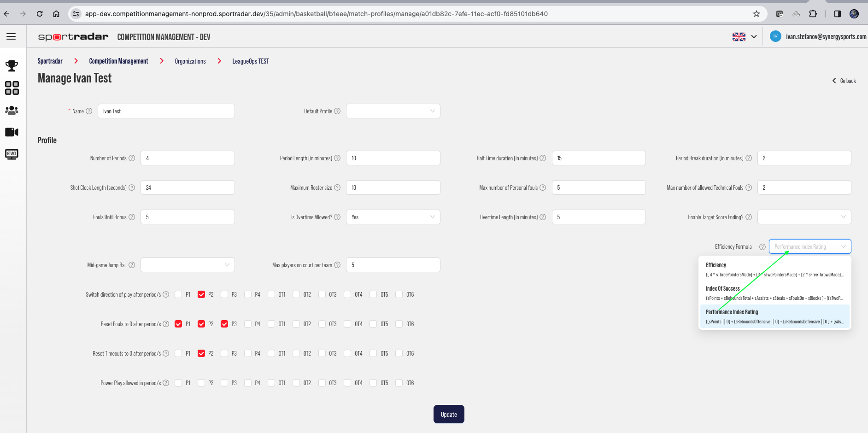Click the Name input field

166,111
